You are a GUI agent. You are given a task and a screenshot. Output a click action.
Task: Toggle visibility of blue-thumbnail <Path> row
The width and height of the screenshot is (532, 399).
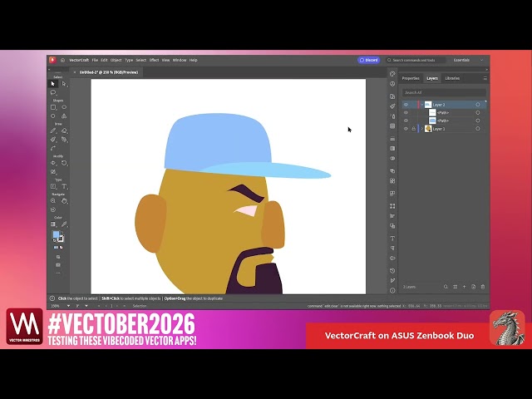click(406, 121)
